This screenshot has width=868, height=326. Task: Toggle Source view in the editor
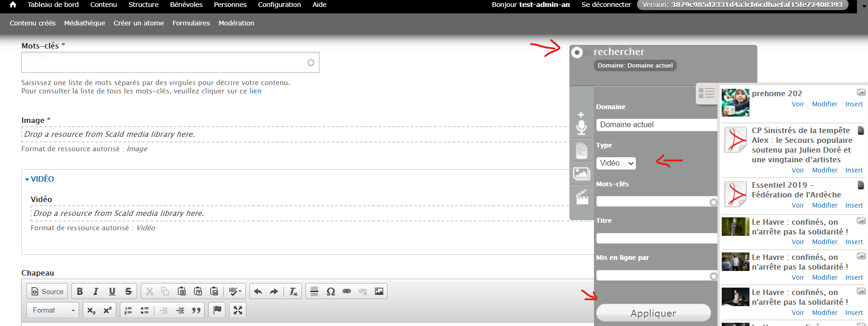pos(47,291)
